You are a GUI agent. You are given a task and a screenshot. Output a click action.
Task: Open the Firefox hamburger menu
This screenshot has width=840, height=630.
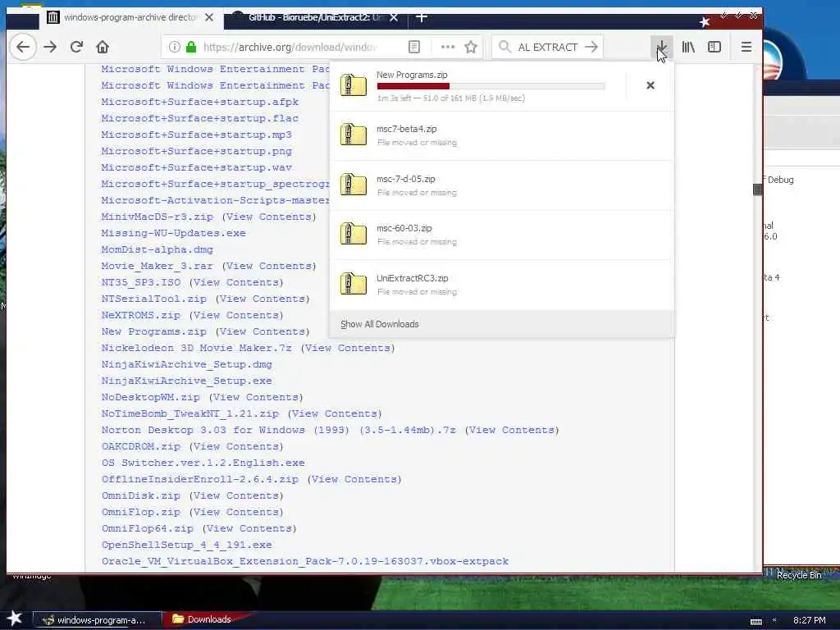[746, 47]
